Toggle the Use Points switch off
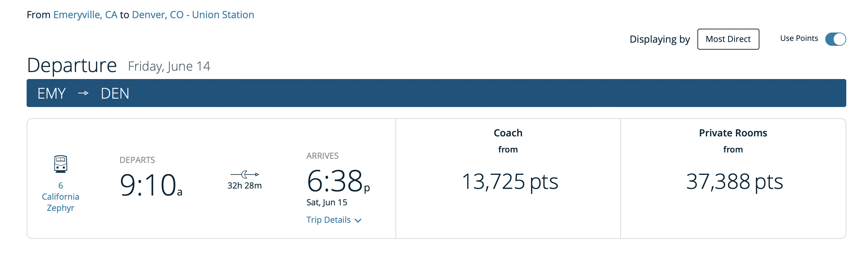Image resolution: width=868 pixels, height=256 pixels. tap(835, 39)
